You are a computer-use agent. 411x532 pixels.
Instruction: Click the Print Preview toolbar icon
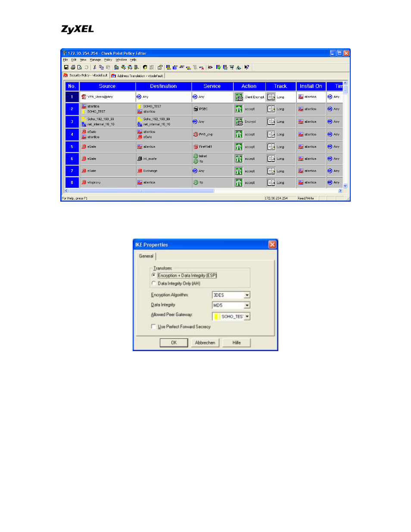pos(80,67)
